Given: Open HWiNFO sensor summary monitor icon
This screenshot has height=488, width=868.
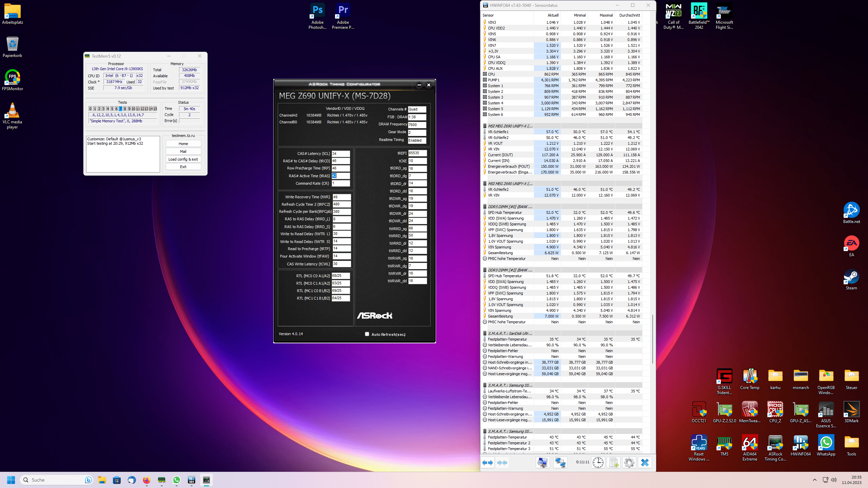Looking at the screenshot, I should click(542, 463).
